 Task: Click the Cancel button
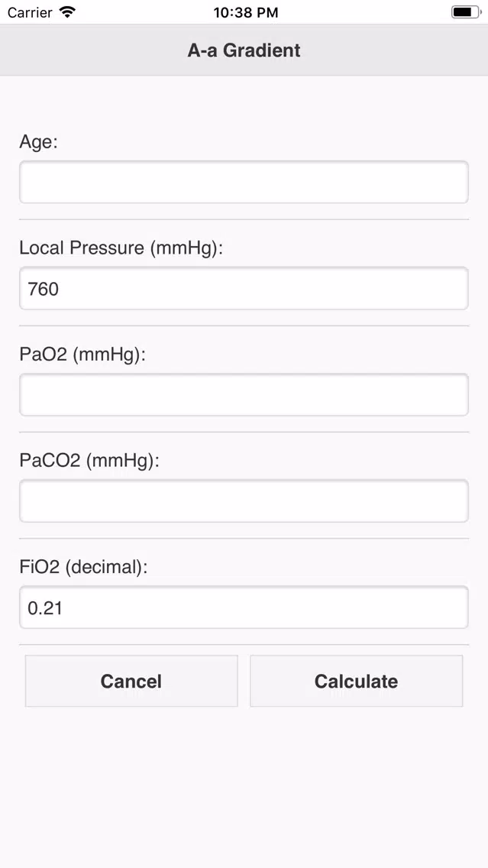click(131, 681)
